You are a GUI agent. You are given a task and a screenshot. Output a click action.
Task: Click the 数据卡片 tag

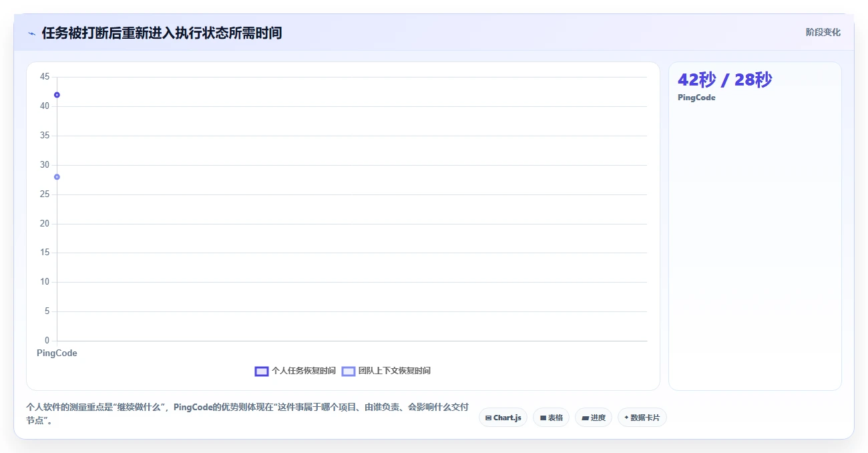(x=642, y=418)
